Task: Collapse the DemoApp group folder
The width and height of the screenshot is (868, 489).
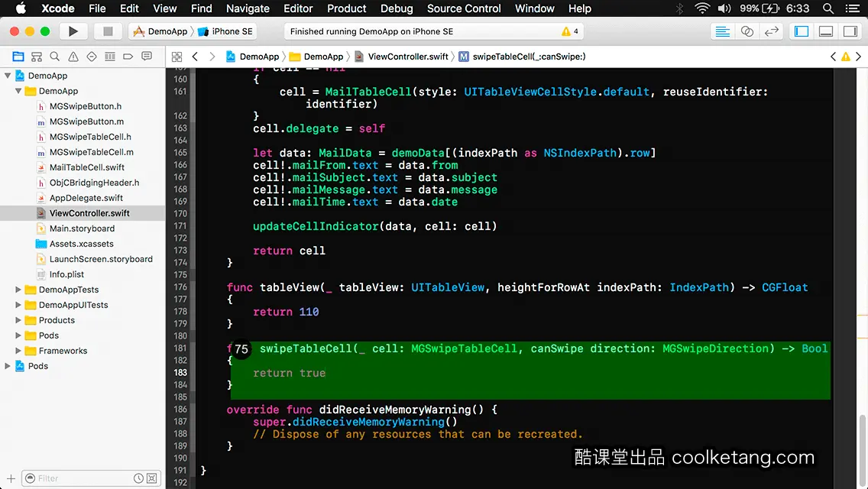Action: [x=18, y=91]
